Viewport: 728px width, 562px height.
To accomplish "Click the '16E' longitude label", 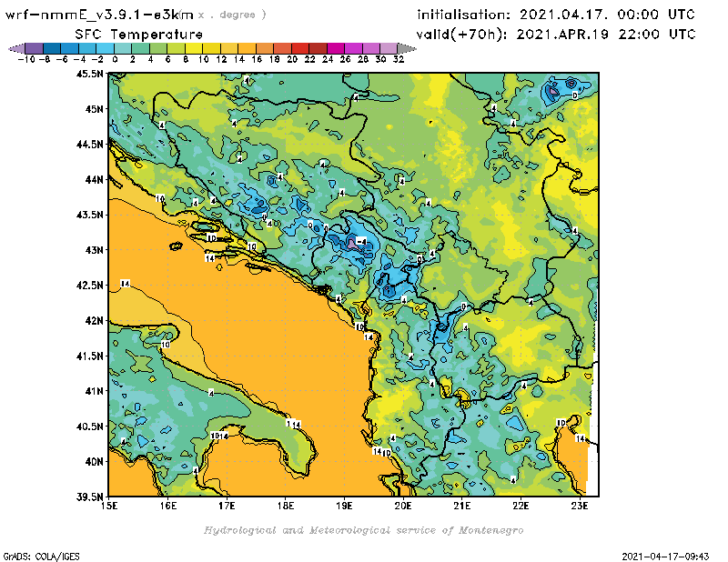I will tap(167, 506).
